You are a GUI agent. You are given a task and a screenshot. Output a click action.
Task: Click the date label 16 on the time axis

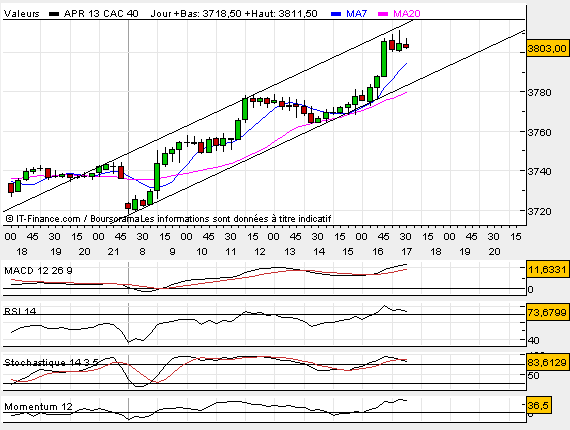[378, 252]
